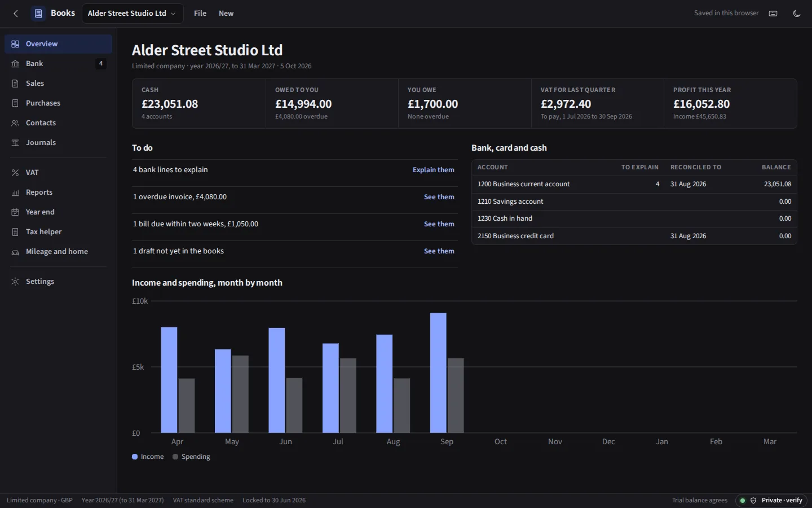Click the back arrow icon
The width and height of the screenshot is (812, 508).
(16, 14)
